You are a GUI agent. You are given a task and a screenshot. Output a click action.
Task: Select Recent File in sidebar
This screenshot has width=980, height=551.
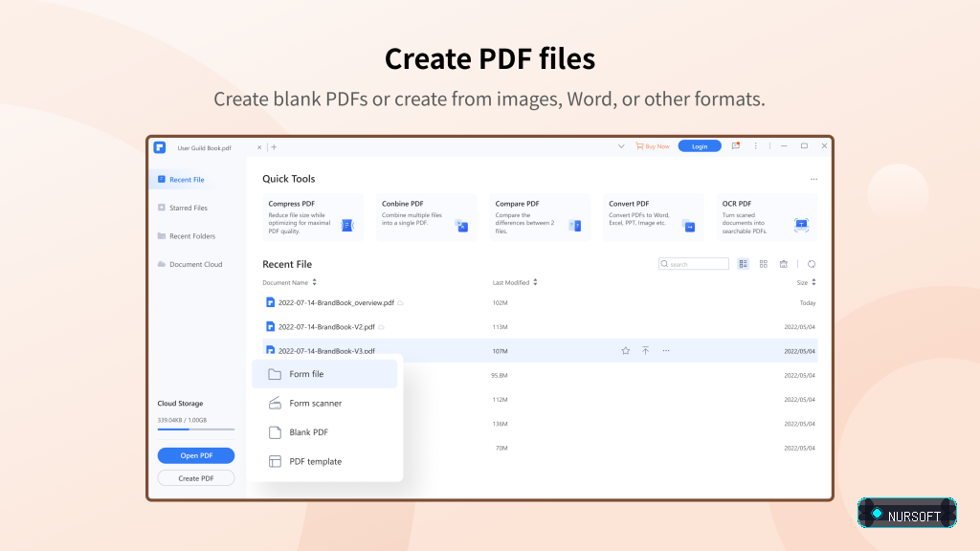click(x=196, y=179)
